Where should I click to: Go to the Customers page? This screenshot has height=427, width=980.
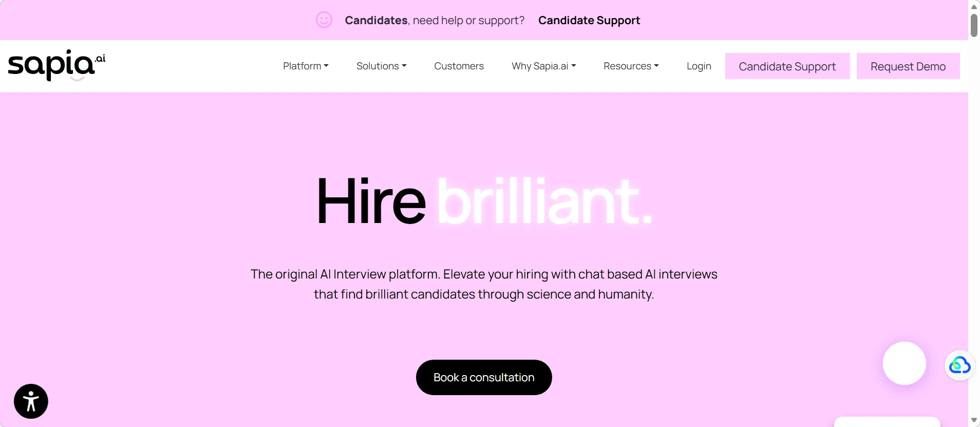click(459, 66)
